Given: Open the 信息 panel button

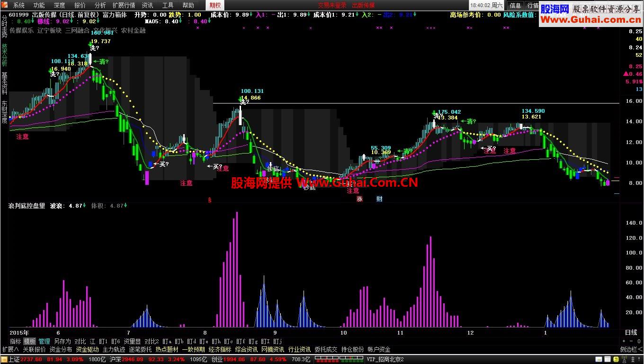Looking at the screenshot, I should [x=516, y=5].
